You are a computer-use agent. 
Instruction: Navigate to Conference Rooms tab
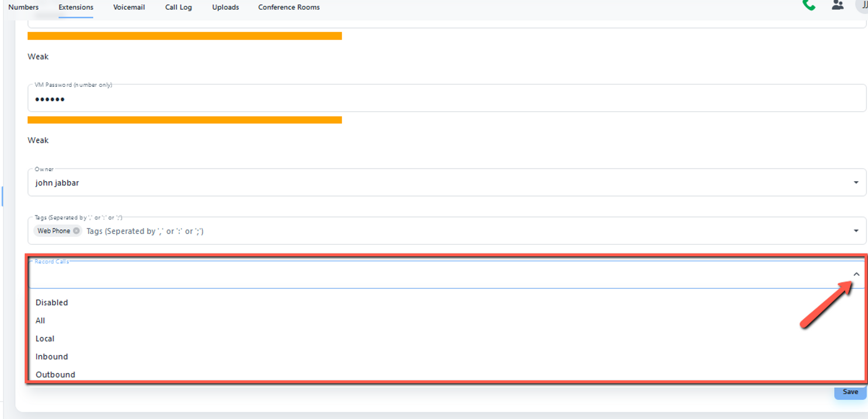pyautogui.click(x=289, y=7)
